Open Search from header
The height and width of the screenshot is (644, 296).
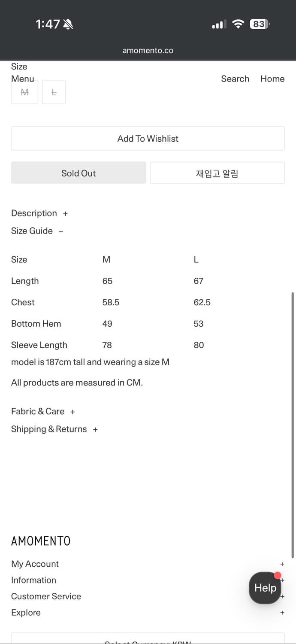pos(235,79)
